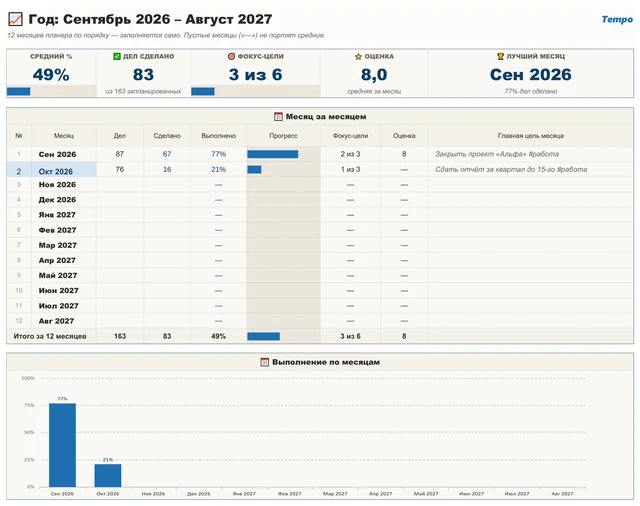Click the Прогресс column header
Screen dimensions: 640x506
[x=283, y=135]
